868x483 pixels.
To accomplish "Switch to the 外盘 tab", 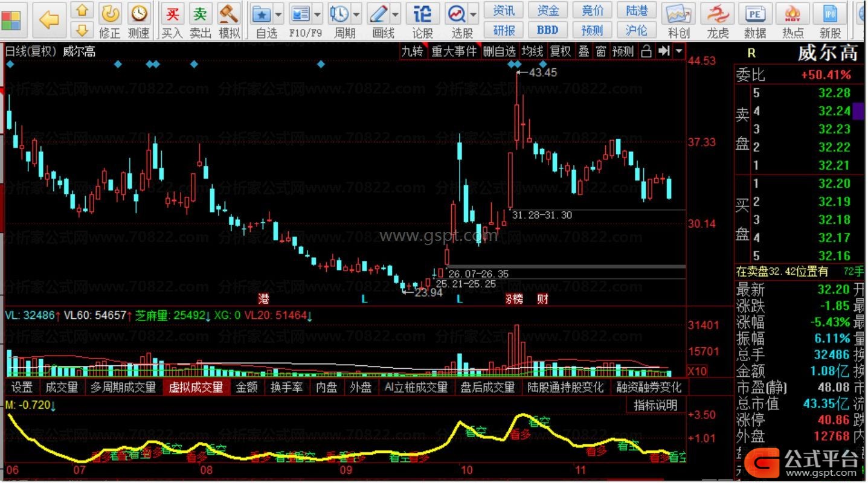I will [x=361, y=387].
